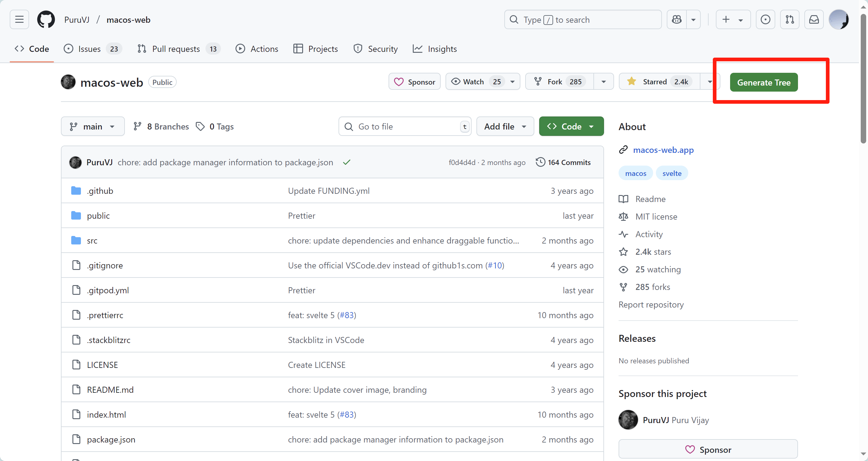Open the Projects tab

click(x=315, y=49)
